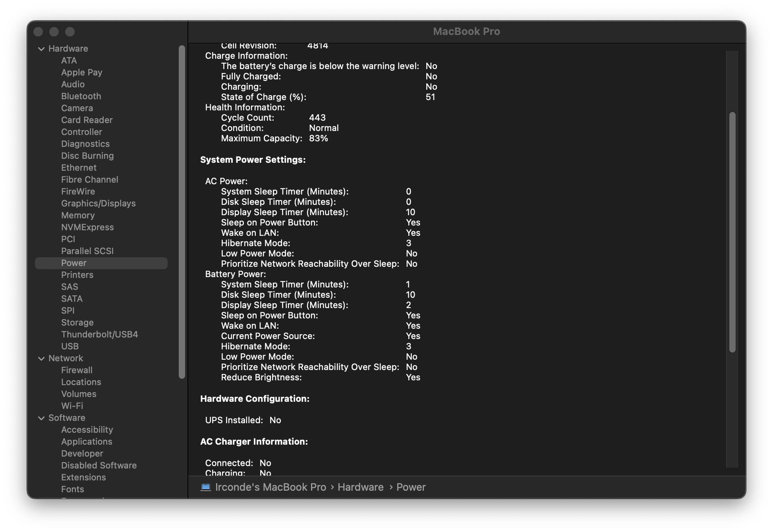The height and width of the screenshot is (532, 773).
Task: Select Developer in the sidebar
Action: (82, 453)
